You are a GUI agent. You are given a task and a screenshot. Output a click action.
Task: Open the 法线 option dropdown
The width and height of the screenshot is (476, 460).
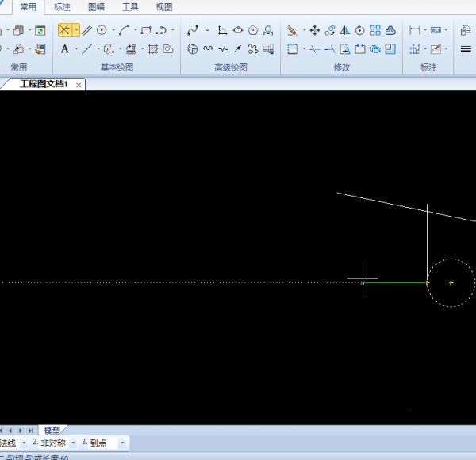pos(24,443)
